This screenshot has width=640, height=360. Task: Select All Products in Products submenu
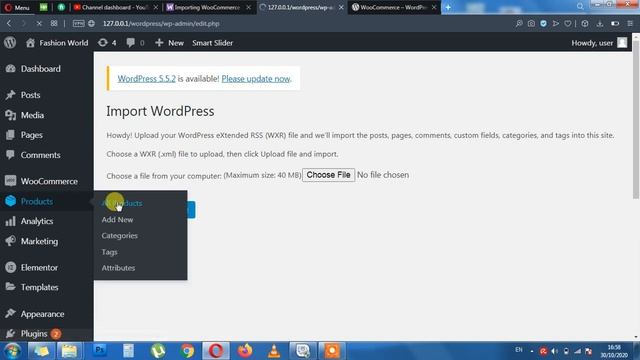(x=122, y=203)
